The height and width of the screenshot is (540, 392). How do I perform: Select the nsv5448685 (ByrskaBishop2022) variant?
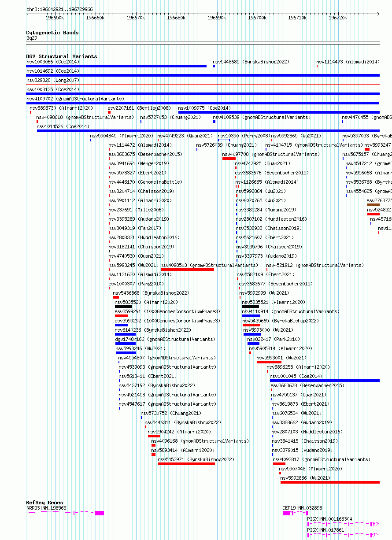pyautogui.click(x=251, y=62)
